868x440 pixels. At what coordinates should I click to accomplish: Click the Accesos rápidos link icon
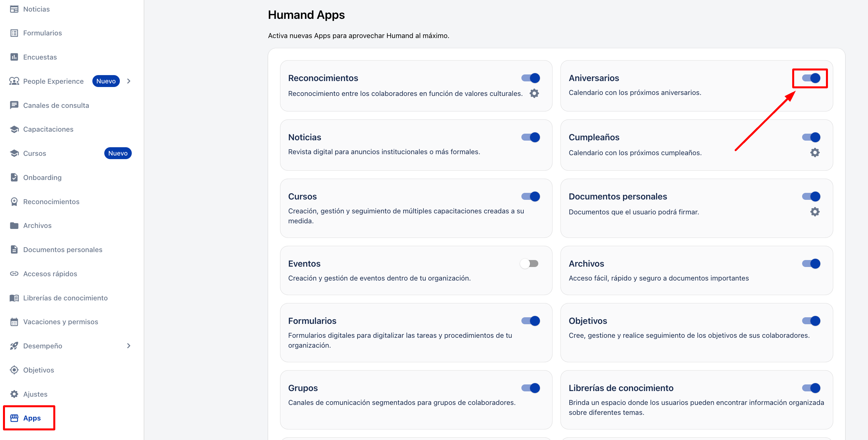(x=14, y=274)
